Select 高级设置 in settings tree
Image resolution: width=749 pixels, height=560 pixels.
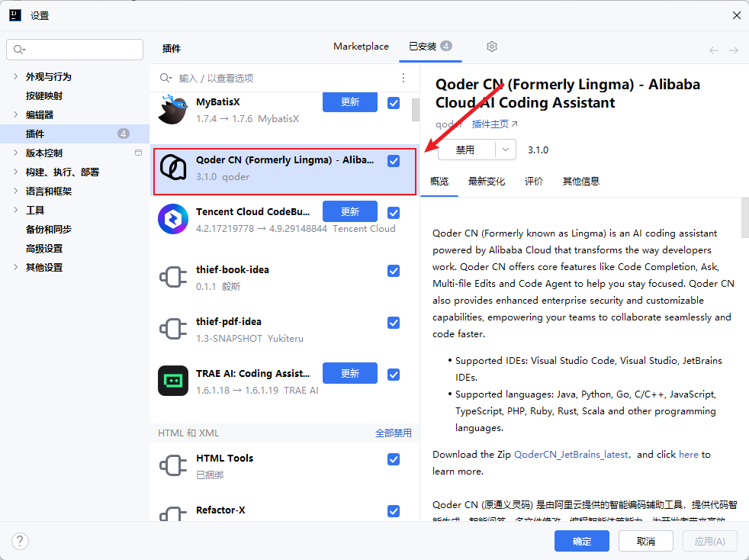click(44, 249)
